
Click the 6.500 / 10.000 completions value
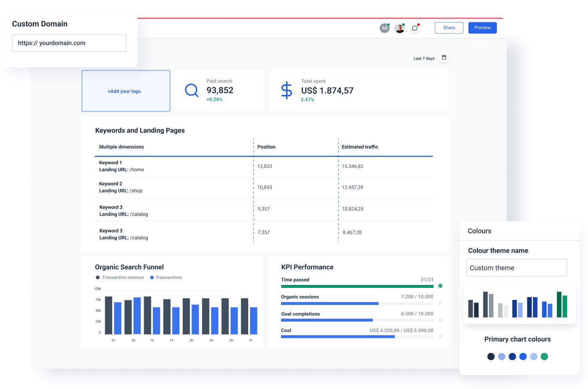click(x=417, y=314)
